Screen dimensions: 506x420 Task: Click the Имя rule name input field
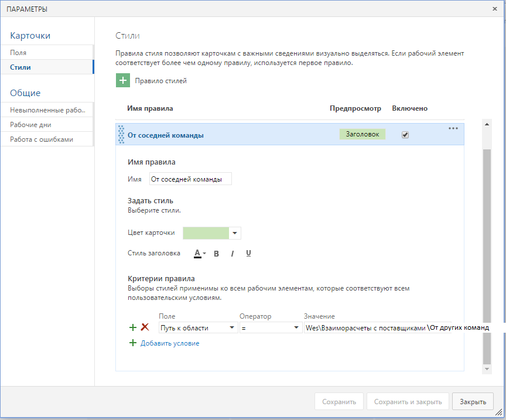pos(190,179)
